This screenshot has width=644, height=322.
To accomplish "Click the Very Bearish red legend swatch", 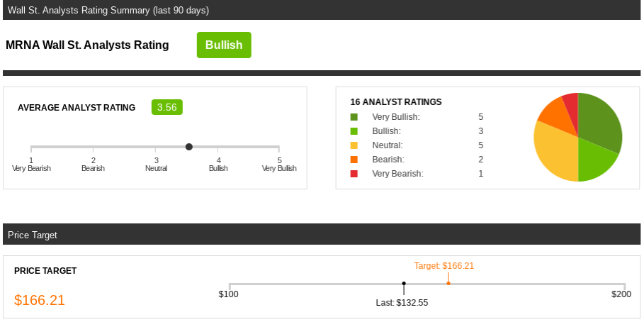I will (354, 174).
